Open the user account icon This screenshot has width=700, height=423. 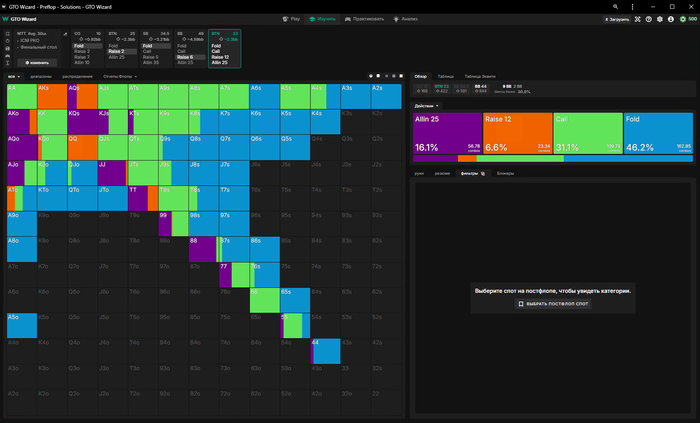click(x=671, y=20)
